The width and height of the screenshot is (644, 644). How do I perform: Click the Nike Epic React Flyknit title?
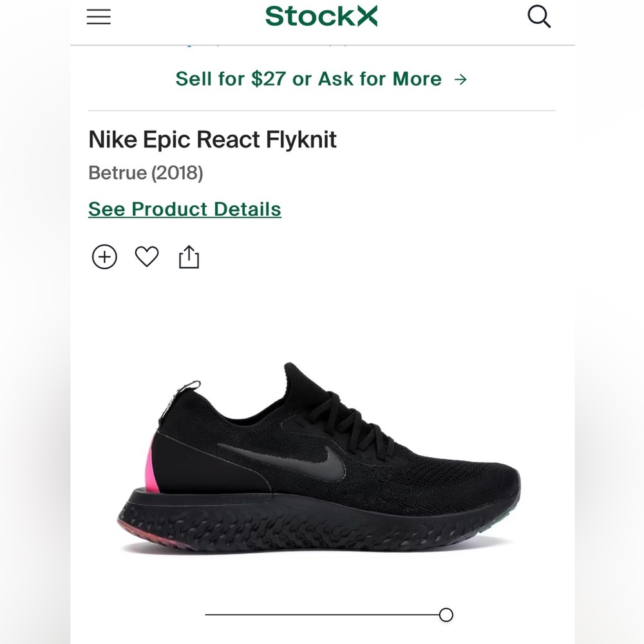213,140
